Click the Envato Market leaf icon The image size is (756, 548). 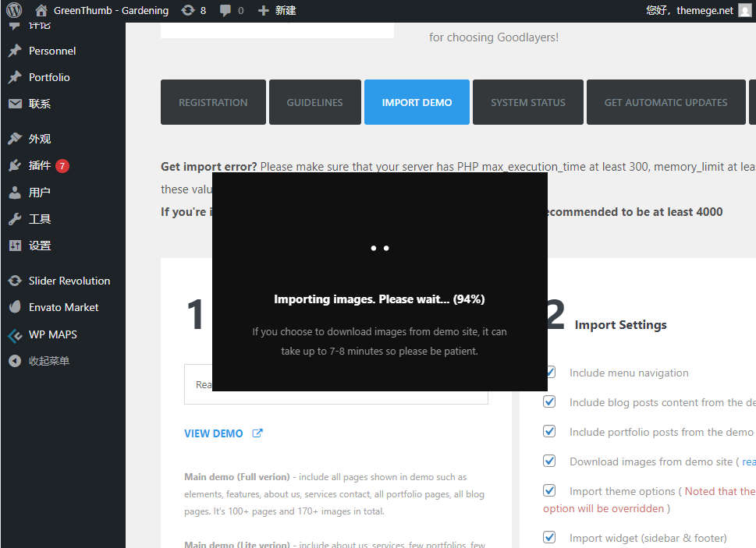pyautogui.click(x=15, y=307)
